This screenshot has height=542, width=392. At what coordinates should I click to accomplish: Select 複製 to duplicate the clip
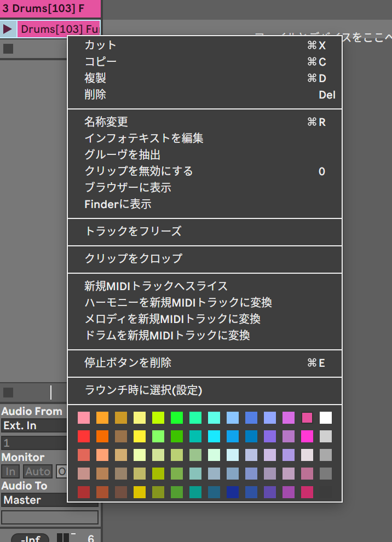(95, 78)
